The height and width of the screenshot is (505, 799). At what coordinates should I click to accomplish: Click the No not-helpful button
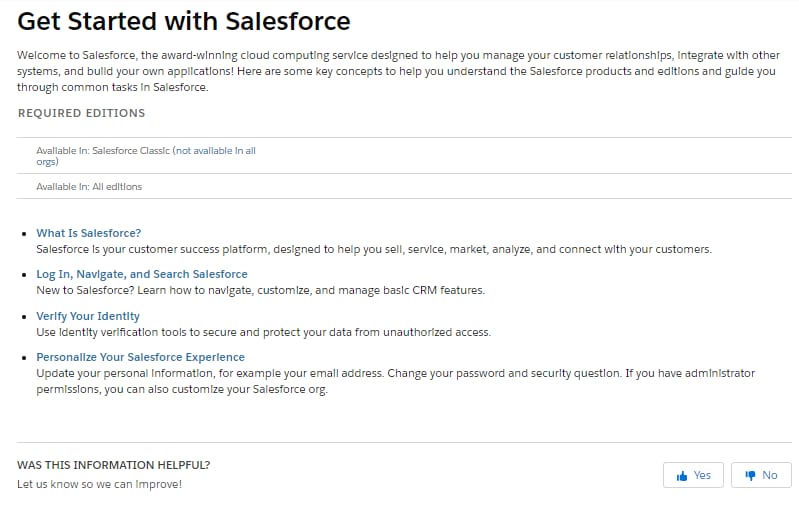(761, 475)
